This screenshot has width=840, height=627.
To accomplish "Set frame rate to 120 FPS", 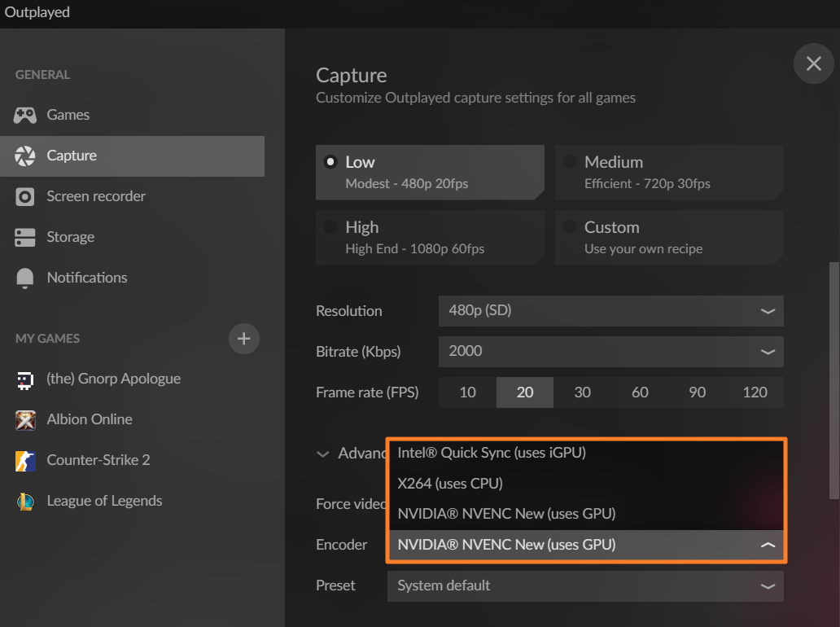I will (x=755, y=392).
